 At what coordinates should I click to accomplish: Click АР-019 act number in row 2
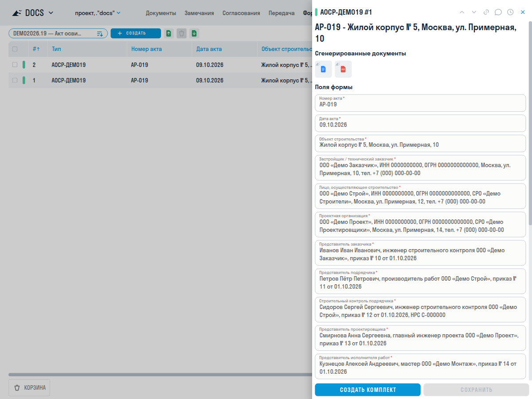click(140, 65)
